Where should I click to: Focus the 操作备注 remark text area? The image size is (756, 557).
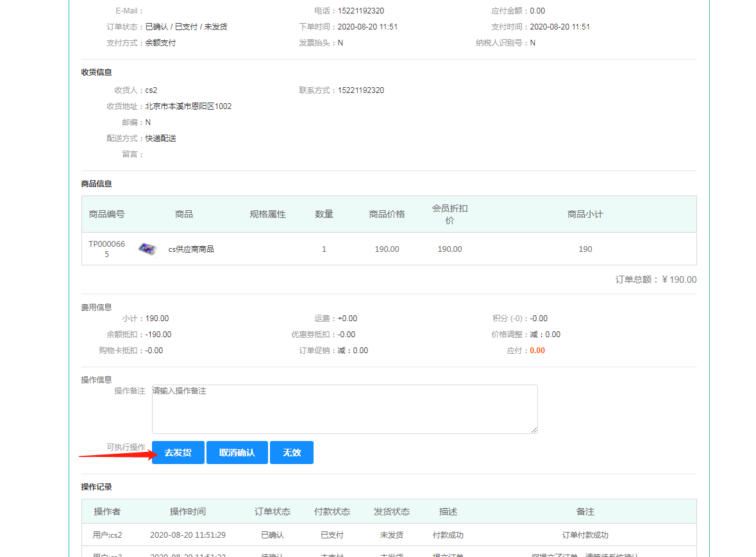click(x=344, y=409)
